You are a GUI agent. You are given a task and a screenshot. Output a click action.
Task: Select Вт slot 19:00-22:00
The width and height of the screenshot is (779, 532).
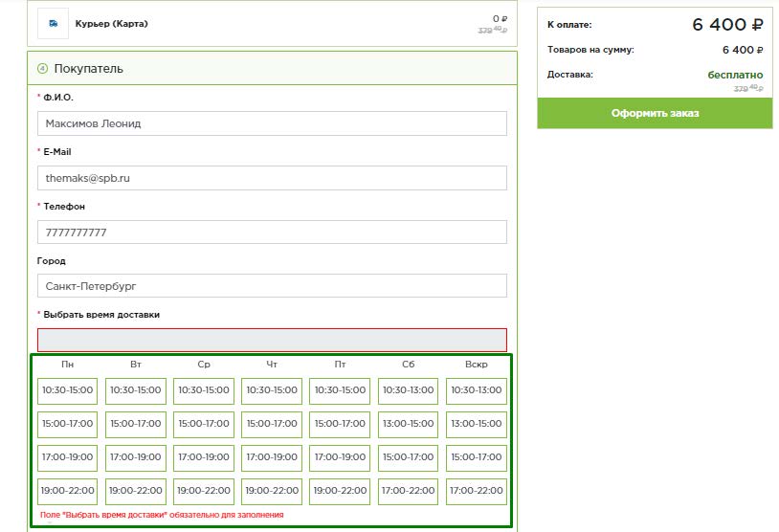(136, 491)
